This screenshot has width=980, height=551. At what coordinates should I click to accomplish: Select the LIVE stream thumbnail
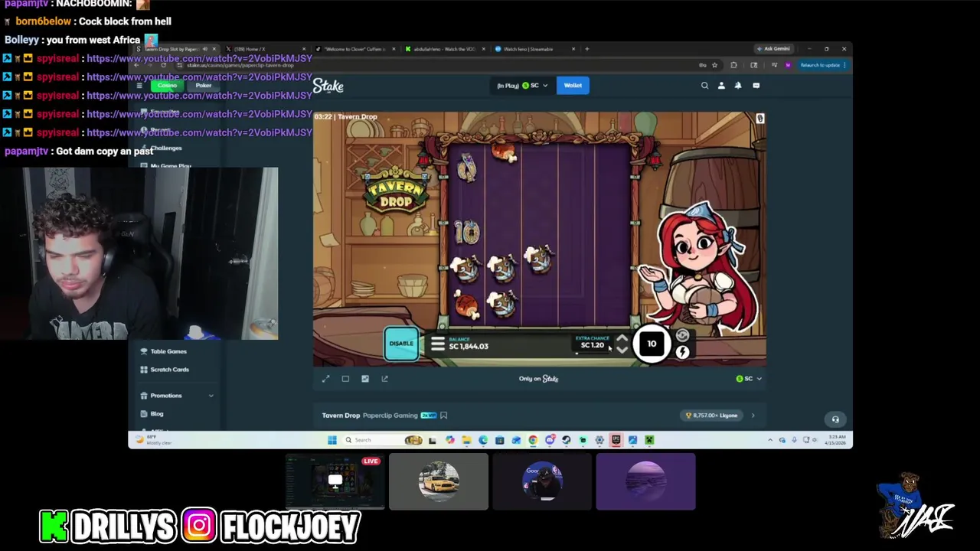335,481
